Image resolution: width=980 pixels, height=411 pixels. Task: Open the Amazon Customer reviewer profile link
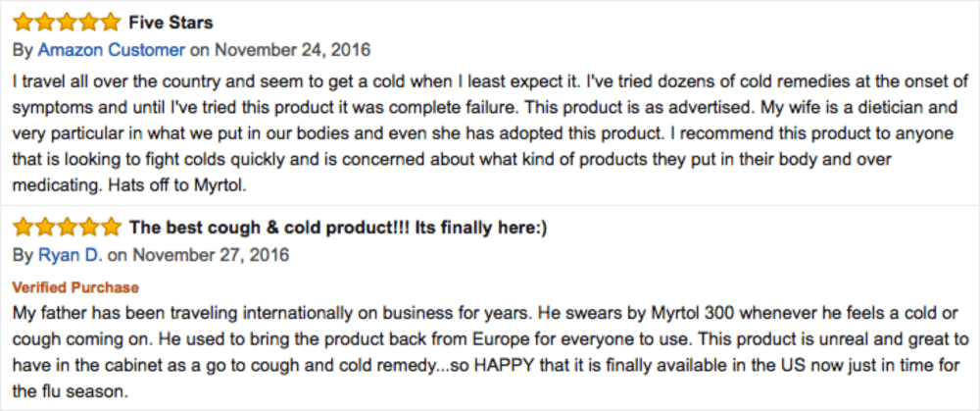coord(112,50)
